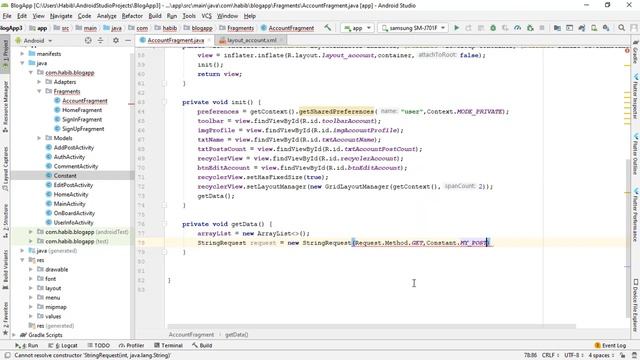640x360 pixels.
Task: Select the AccountFragment.java editor tab
Action: (176, 40)
